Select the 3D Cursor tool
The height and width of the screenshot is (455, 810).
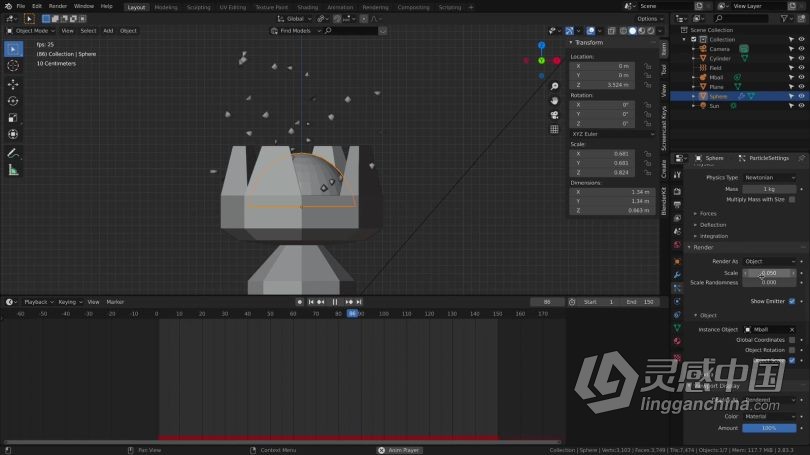[x=13, y=66]
